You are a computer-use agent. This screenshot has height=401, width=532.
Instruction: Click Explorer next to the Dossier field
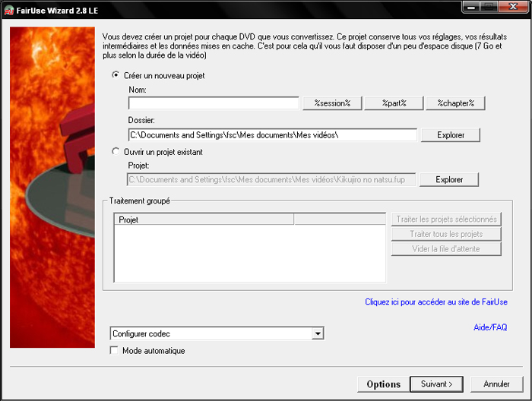[450, 135]
